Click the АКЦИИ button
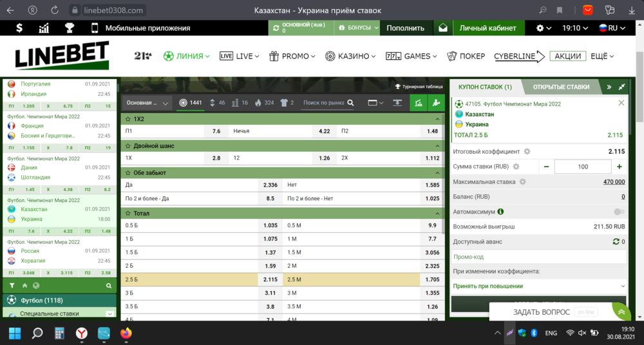 (x=567, y=56)
